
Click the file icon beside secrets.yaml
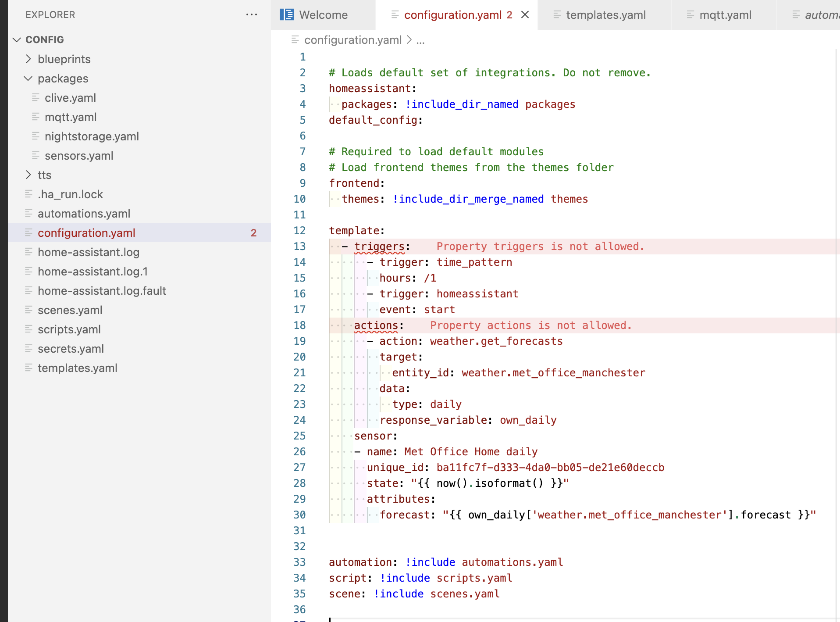pos(28,348)
